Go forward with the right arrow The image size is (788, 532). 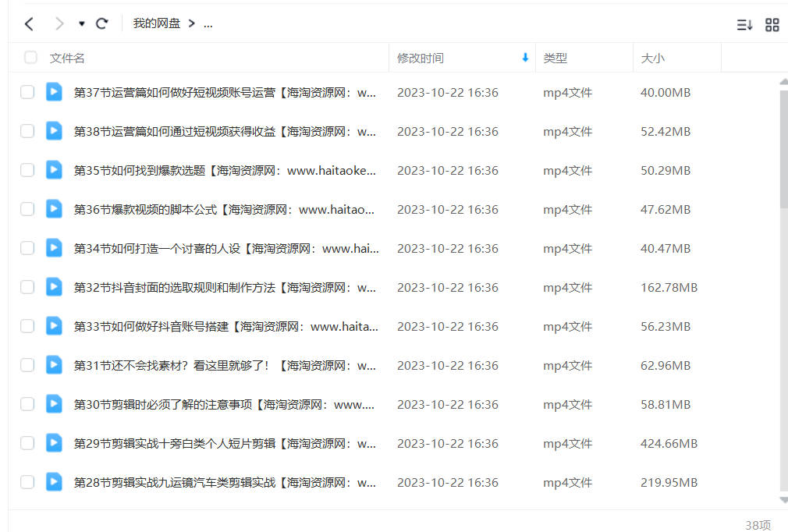pyautogui.click(x=59, y=23)
